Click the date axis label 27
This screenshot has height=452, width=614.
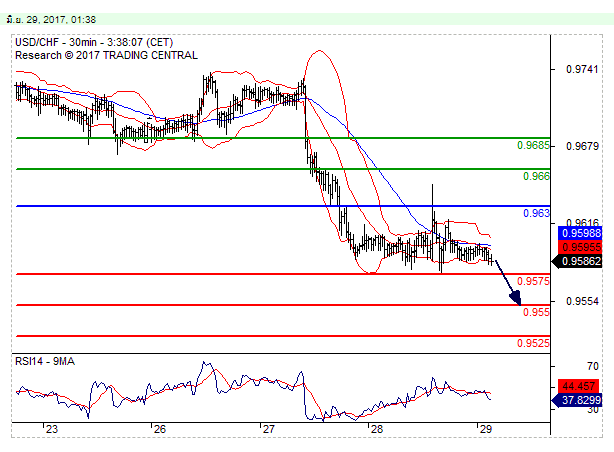268,429
